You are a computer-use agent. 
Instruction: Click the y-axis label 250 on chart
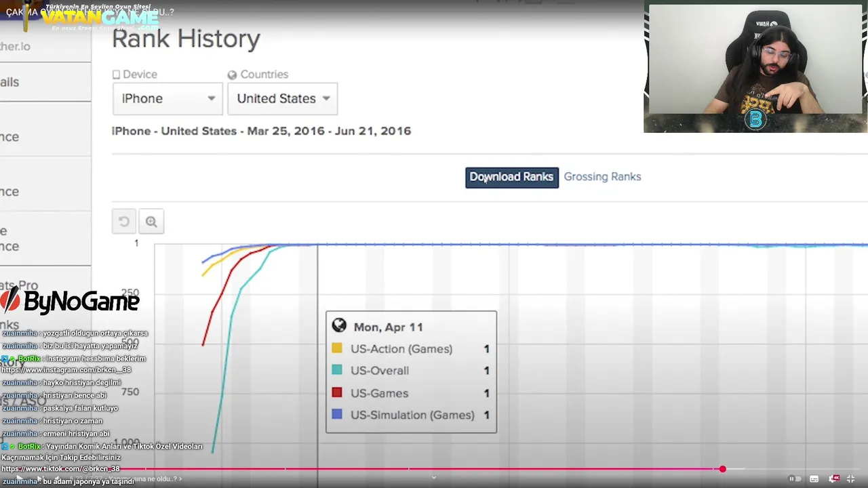tap(130, 292)
